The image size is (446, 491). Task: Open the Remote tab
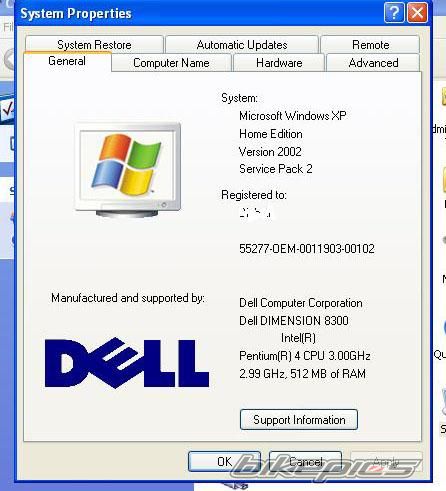pyautogui.click(x=370, y=45)
